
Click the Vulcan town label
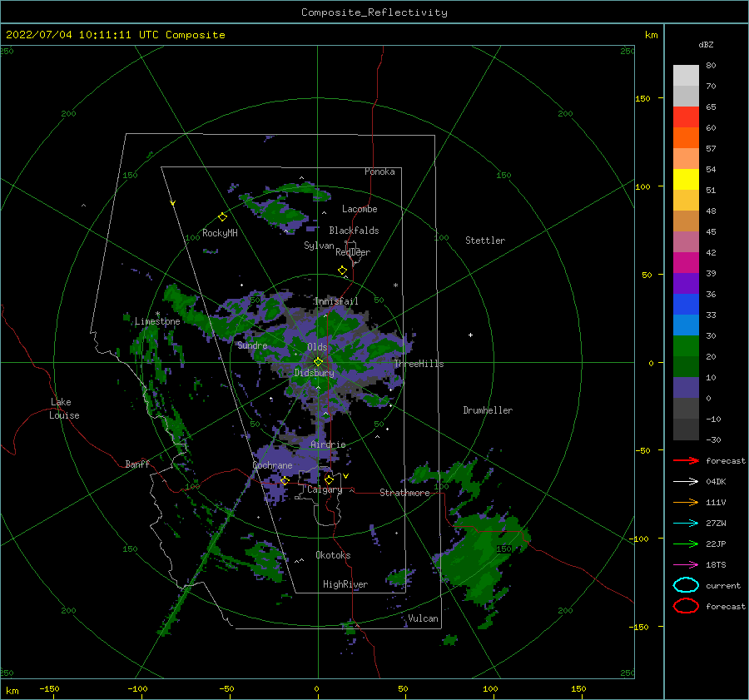pos(423,618)
